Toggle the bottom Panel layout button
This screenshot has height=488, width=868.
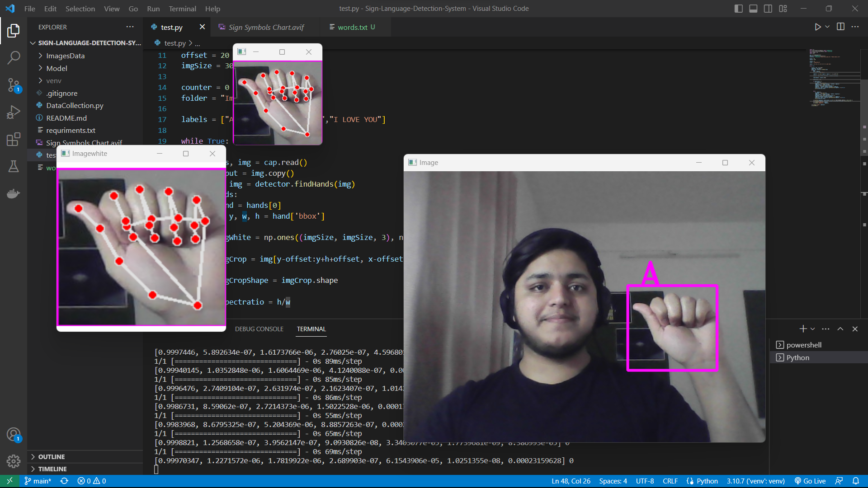click(753, 9)
